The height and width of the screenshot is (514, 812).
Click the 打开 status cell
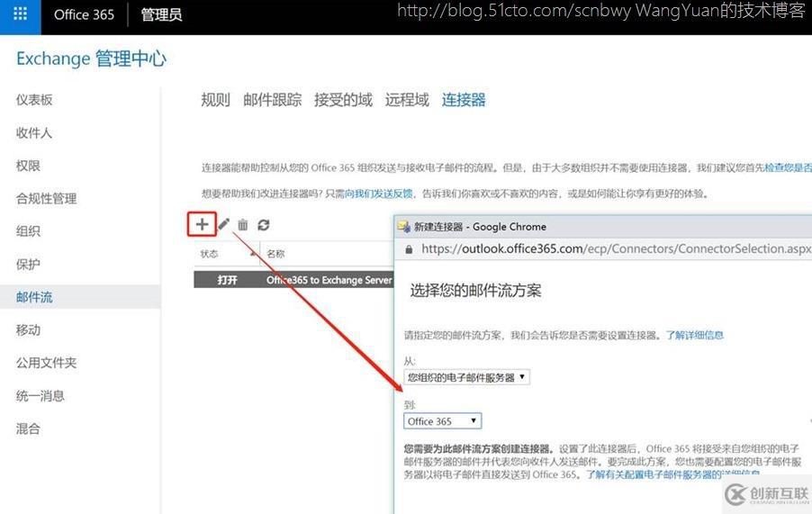[228, 280]
